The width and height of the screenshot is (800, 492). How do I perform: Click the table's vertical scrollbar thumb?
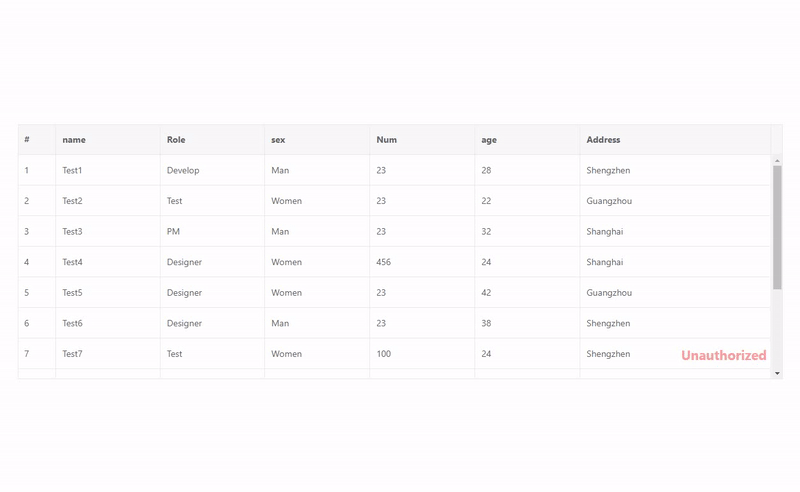coord(777,226)
